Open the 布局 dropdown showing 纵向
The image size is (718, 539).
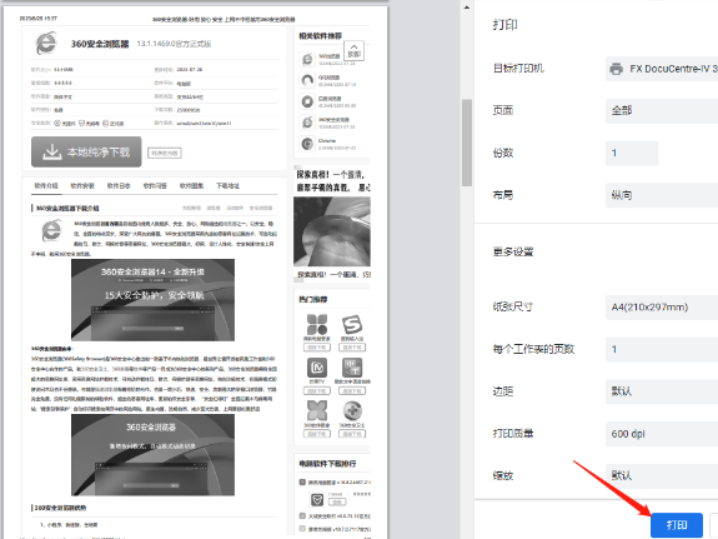point(662,195)
